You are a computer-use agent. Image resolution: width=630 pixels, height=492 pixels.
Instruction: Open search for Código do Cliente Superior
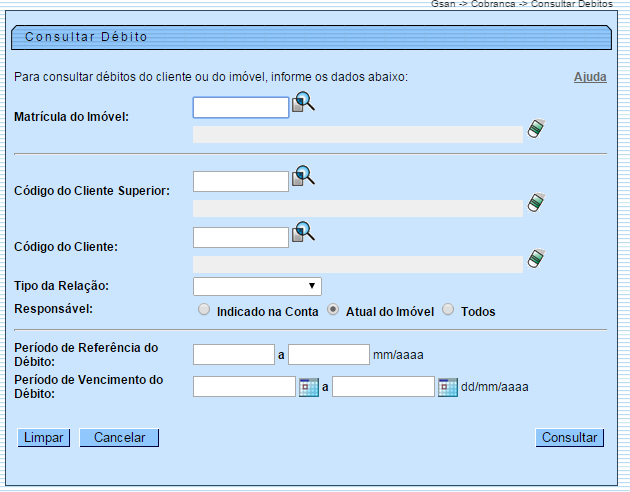click(x=303, y=176)
